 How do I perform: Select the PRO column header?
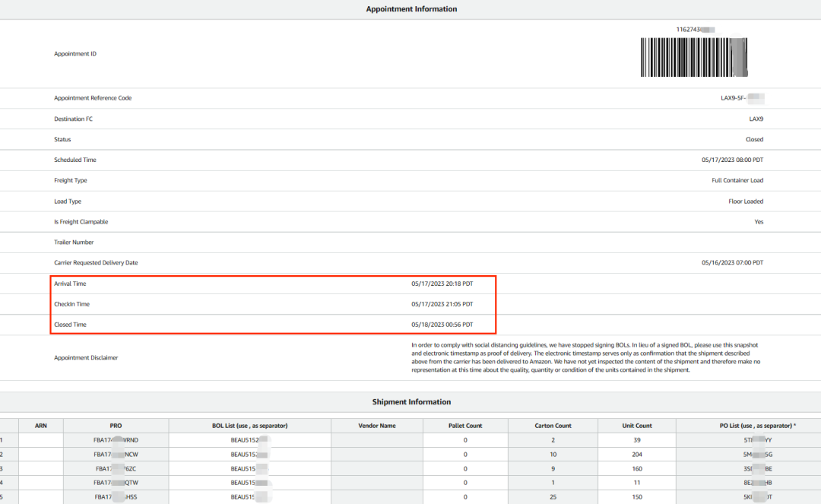[x=116, y=426]
